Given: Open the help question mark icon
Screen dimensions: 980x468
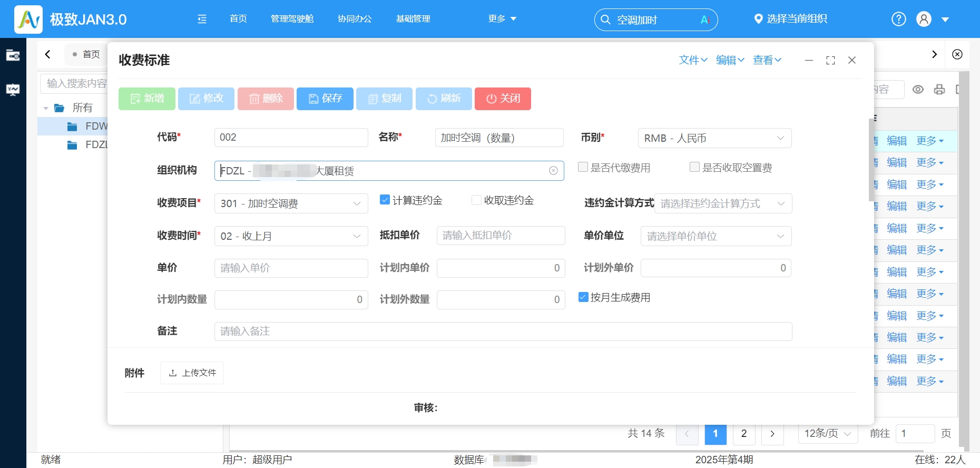Looking at the screenshot, I should [898, 19].
